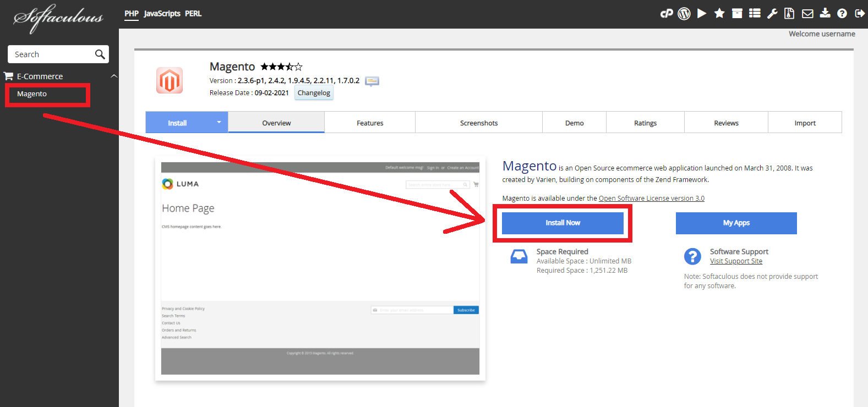Click the Magento page title
Viewport: 868px width, 407px height.
pos(232,67)
